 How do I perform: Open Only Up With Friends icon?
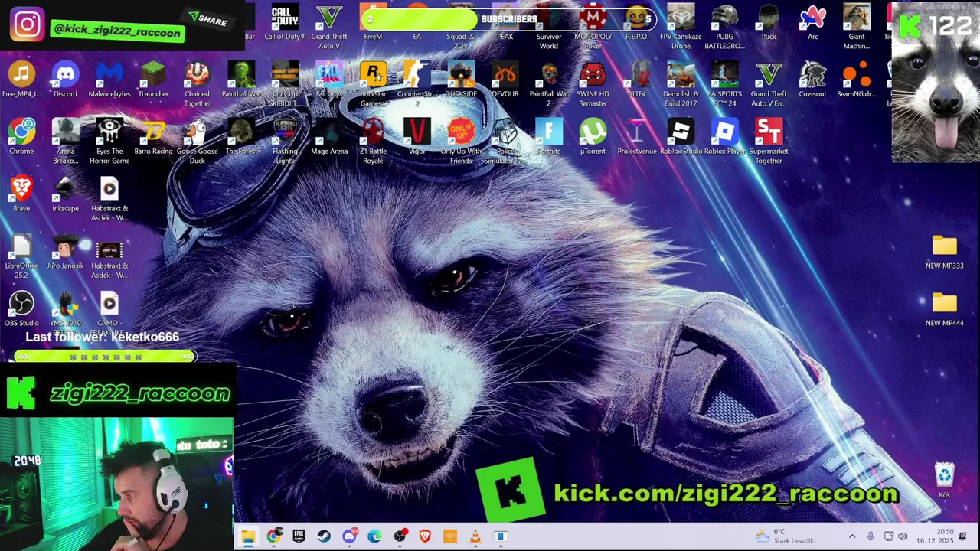click(461, 142)
